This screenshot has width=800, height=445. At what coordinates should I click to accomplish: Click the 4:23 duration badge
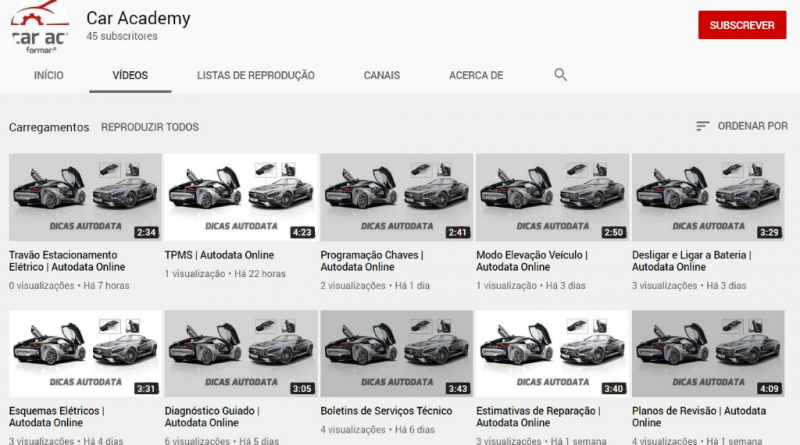pyautogui.click(x=302, y=232)
